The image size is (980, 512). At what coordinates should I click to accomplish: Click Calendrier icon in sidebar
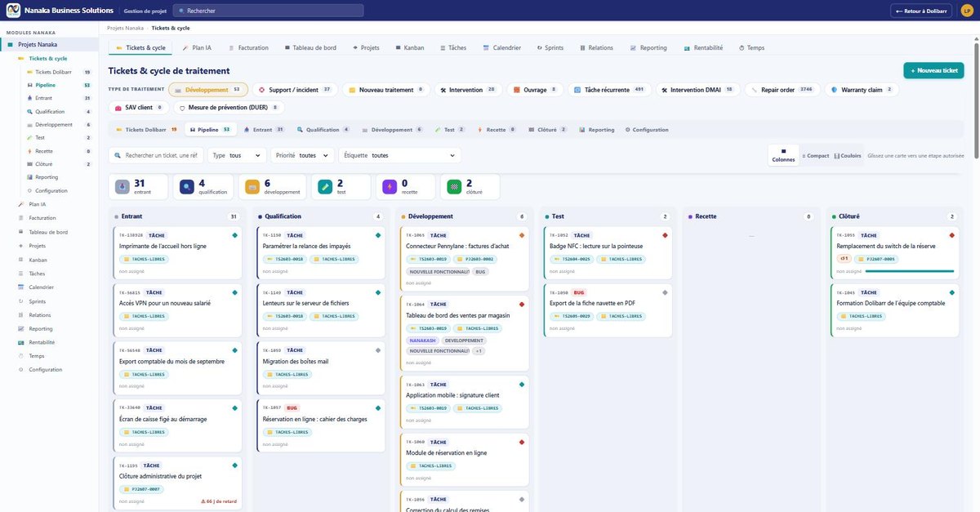pos(20,287)
